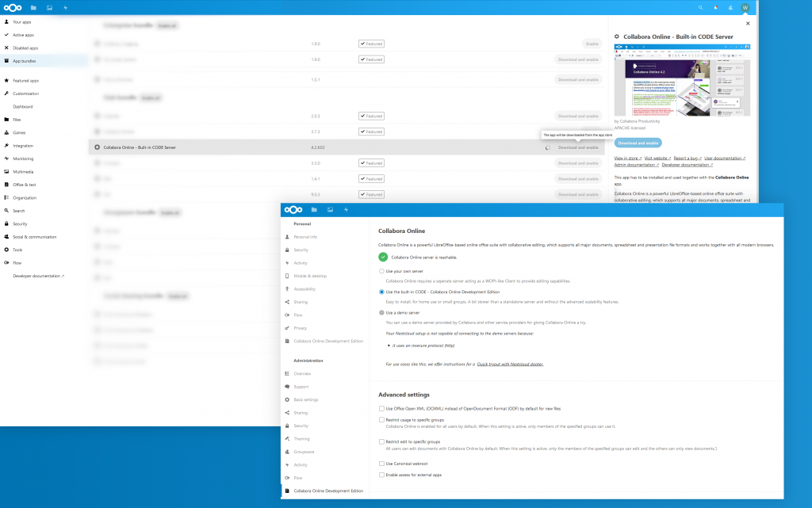The height and width of the screenshot is (508, 812).
Task: Open Photos icon in apps window header
Action: [49, 8]
